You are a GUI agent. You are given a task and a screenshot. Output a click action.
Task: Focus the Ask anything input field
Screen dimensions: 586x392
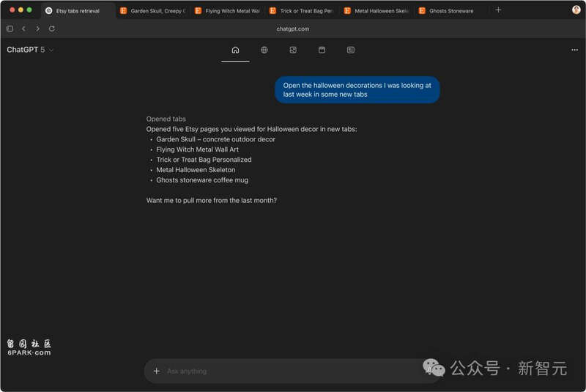293,371
